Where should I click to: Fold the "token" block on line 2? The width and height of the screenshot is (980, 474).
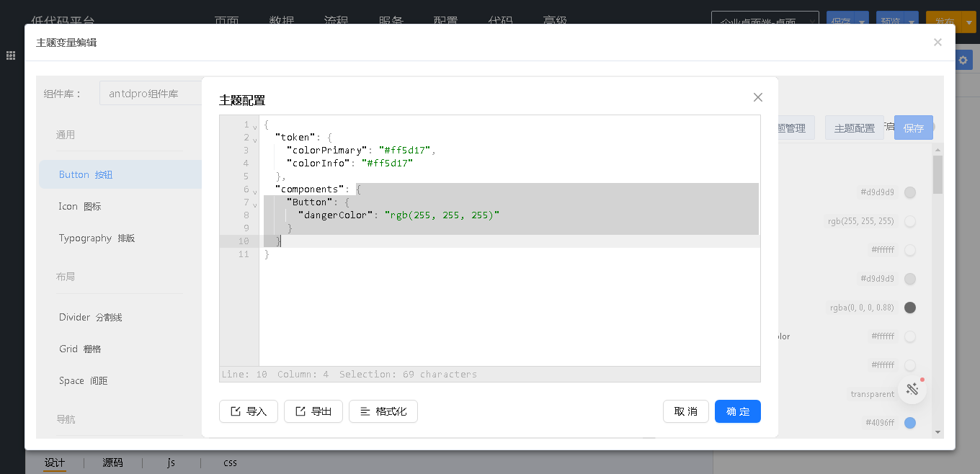[x=254, y=140]
